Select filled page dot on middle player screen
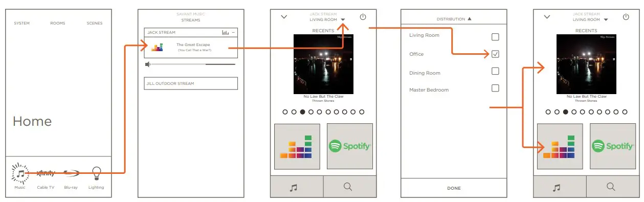This screenshot has width=644, height=202. tap(303, 111)
